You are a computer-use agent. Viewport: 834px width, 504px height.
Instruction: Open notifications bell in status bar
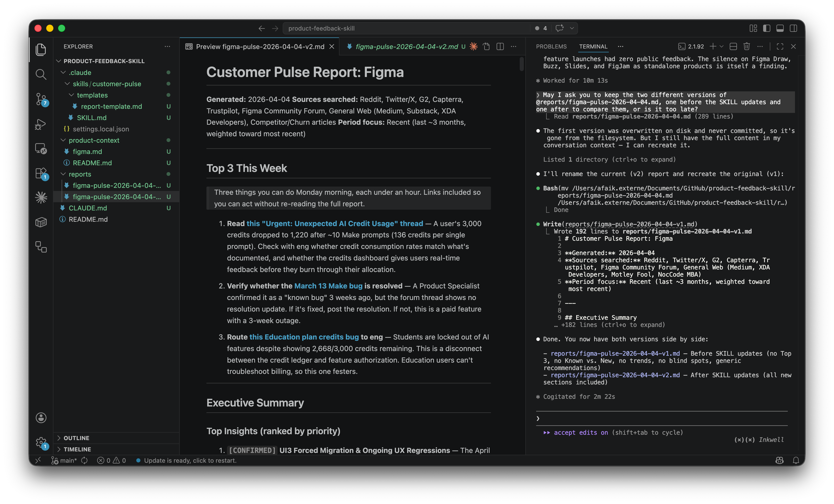(x=796, y=460)
